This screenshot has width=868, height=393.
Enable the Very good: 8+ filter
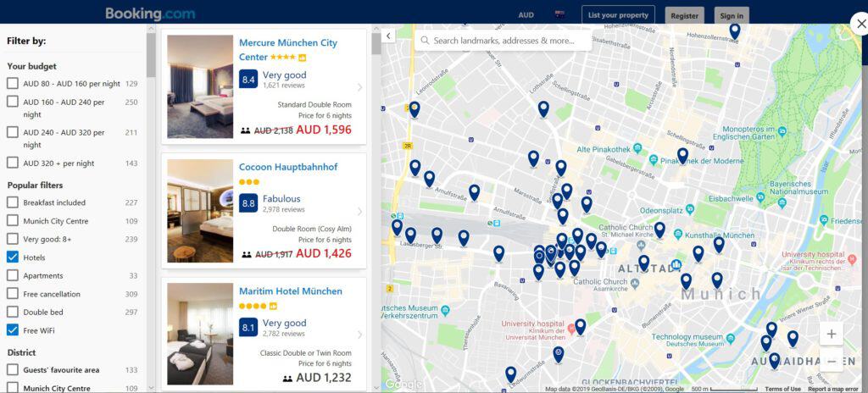click(12, 239)
